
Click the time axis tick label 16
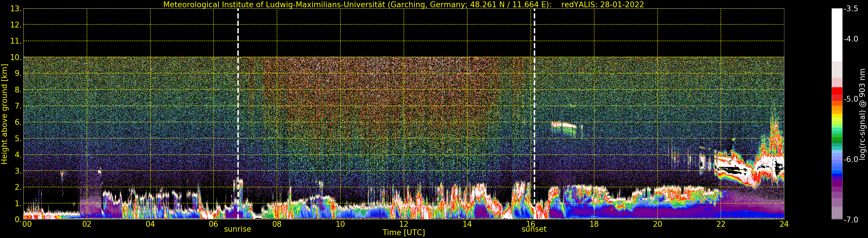click(531, 224)
